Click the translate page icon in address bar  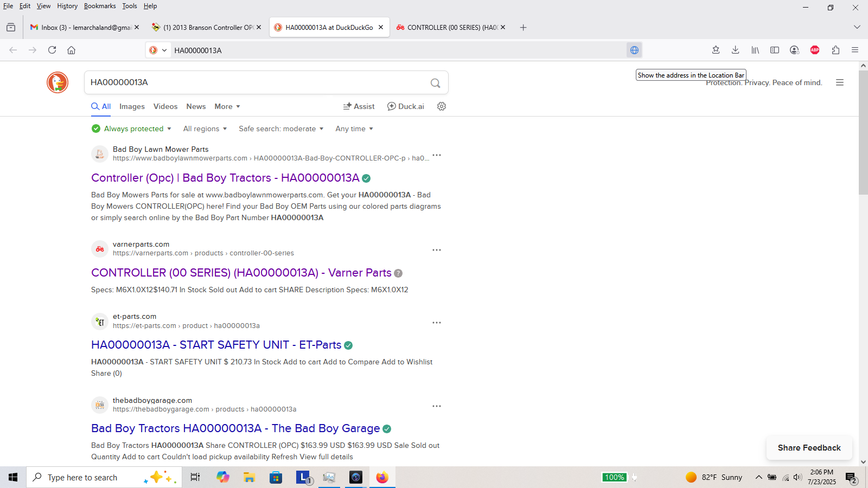[634, 50]
